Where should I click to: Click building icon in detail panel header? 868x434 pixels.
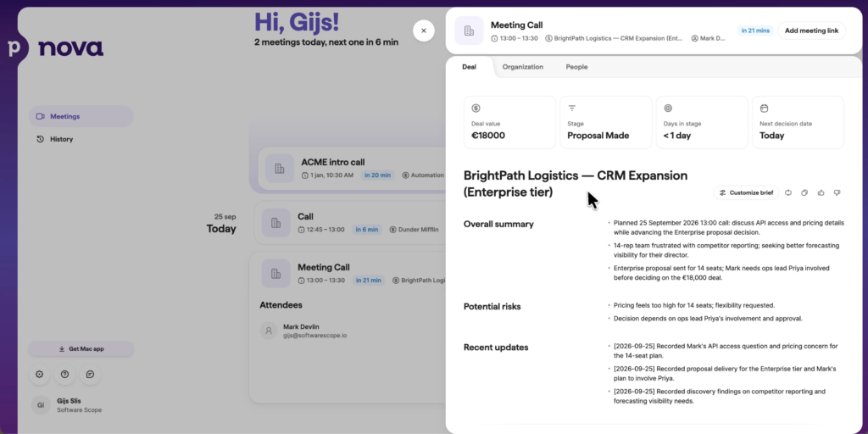pos(469,31)
